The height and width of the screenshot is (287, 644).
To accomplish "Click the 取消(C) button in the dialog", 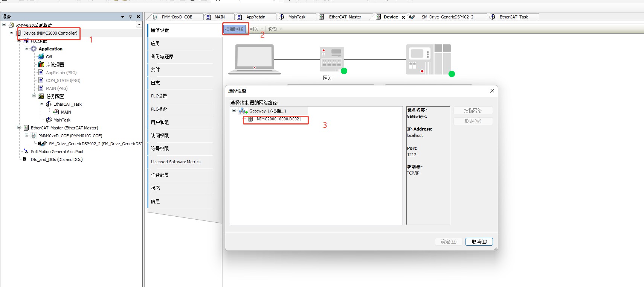I will click(x=479, y=241).
